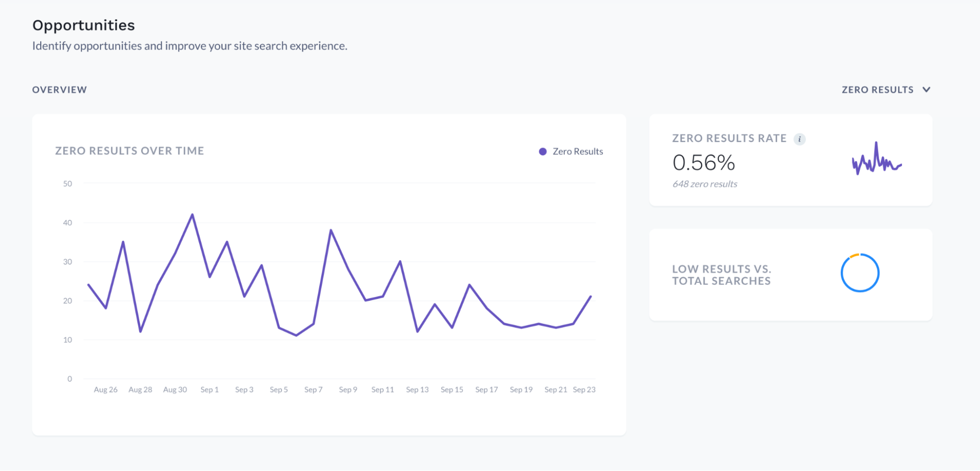Click the Sep 21 axis label
This screenshot has height=471, width=980.
click(x=556, y=390)
